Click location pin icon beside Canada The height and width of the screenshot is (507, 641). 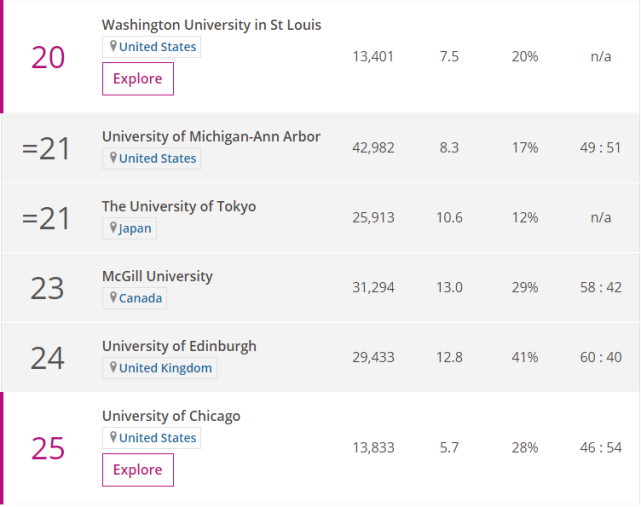[x=113, y=298]
